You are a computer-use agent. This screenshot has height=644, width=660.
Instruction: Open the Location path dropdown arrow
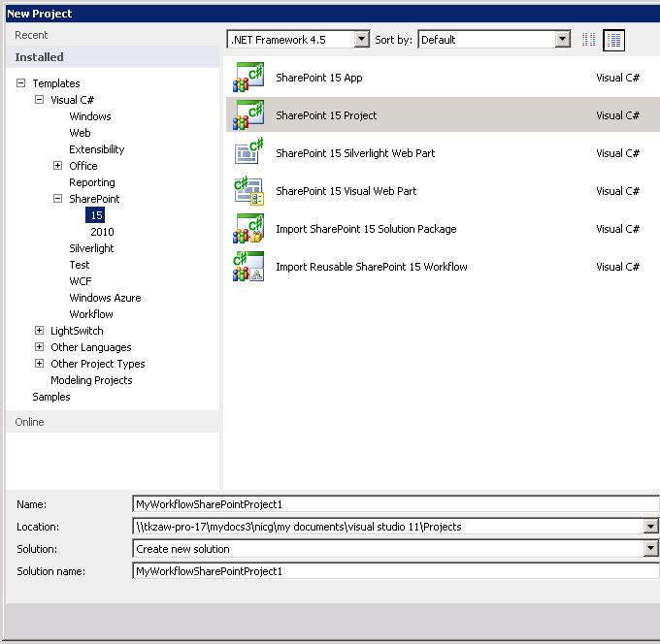(650, 527)
